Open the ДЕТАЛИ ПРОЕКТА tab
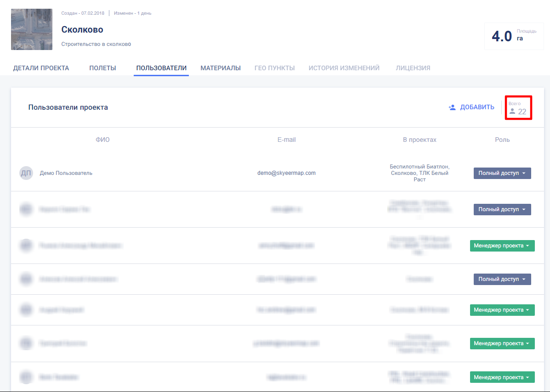The image size is (550, 392). click(x=41, y=68)
